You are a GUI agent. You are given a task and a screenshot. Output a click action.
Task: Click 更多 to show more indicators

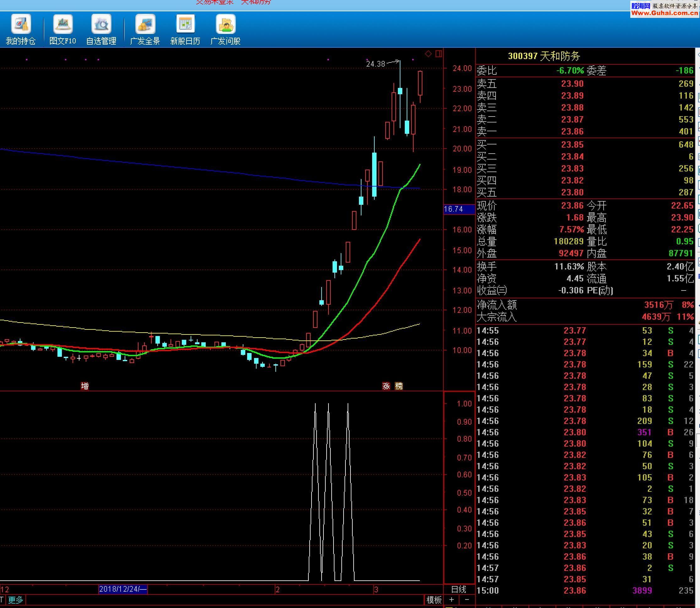tap(16, 600)
